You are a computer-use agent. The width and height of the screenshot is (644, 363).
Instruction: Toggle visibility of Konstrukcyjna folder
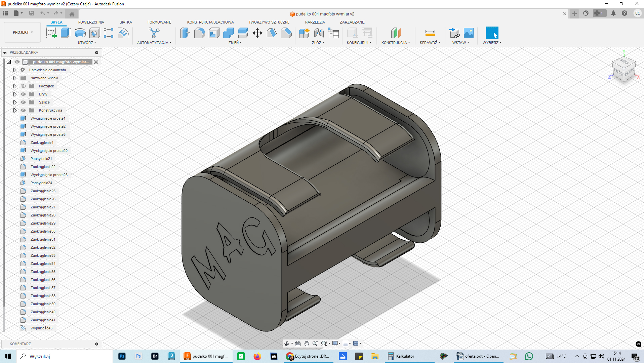(23, 110)
